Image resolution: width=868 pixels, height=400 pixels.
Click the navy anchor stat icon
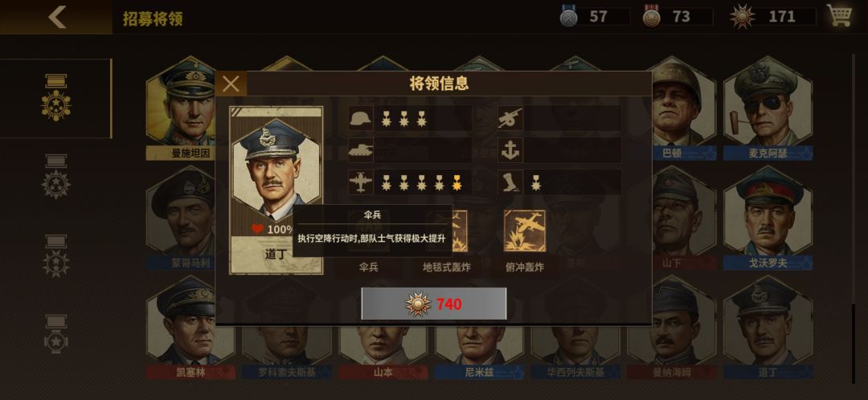pos(510,150)
